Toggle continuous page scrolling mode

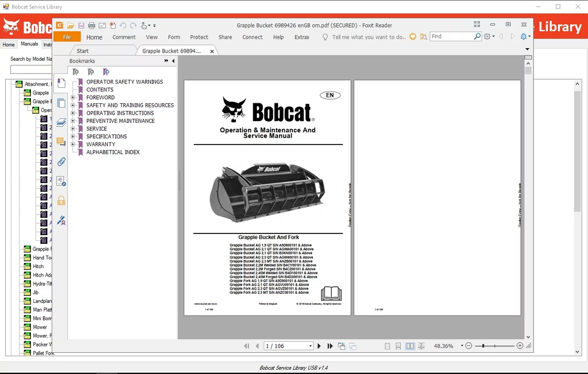(399, 346)
